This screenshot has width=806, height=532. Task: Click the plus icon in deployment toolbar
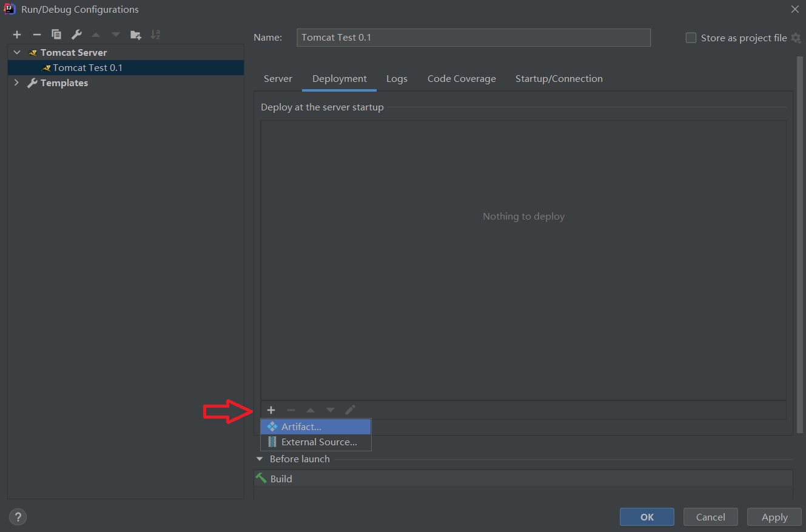click(x=271, y=410)
